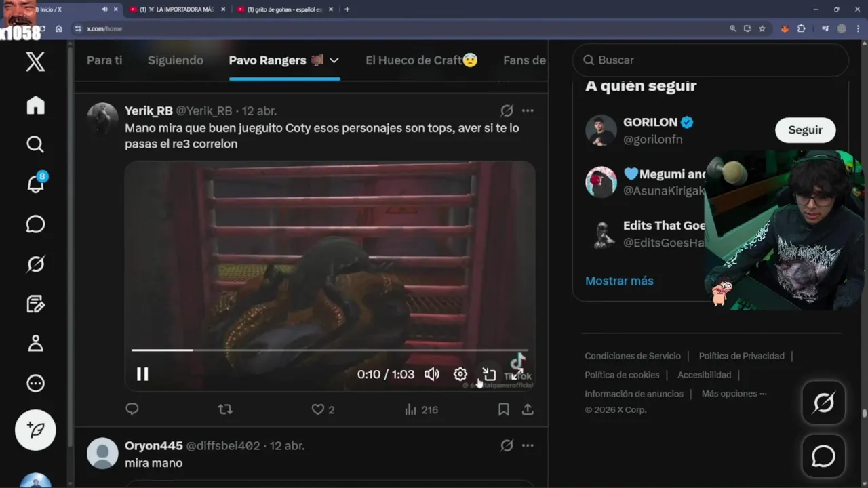Select the Pavo Rangers tab
Image resolution: width=868 pixels, height=488 pixels.
[x=276, y=60]
